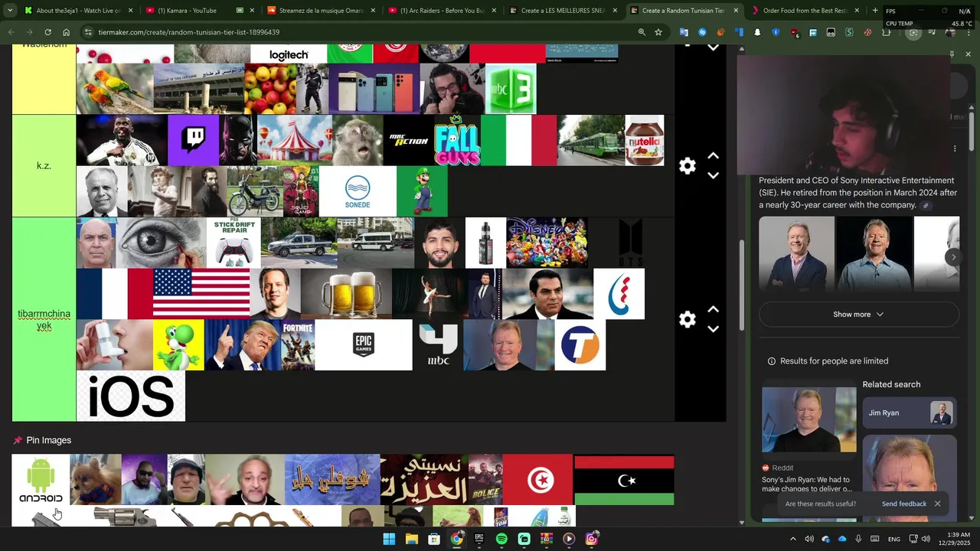This screenshot has height=551, width=980.
Task: Dismiss the 'Are these results useful?' prompt
Action: tap(937, 504)
